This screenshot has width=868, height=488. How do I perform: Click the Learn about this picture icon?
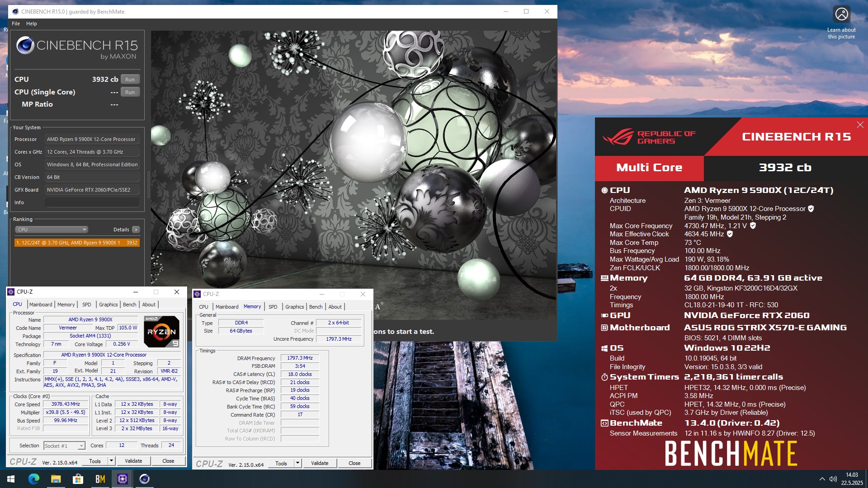coord(841,14)
